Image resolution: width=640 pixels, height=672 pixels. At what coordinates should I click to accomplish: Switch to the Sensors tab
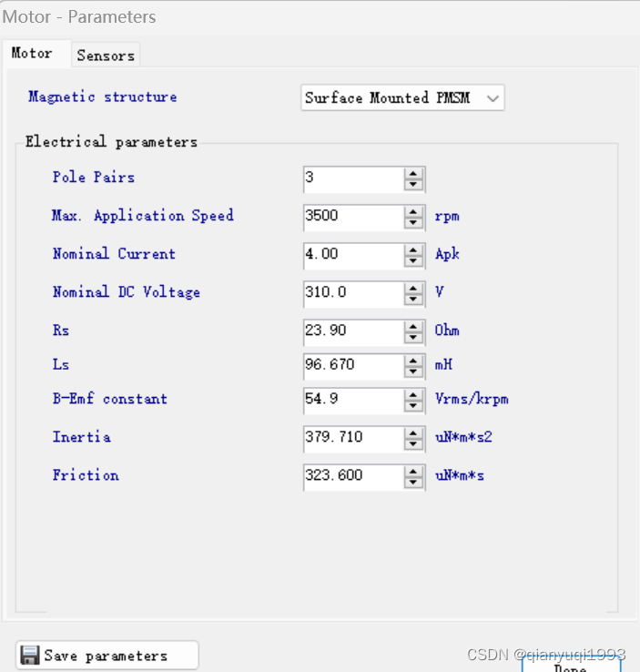(106, 56)
